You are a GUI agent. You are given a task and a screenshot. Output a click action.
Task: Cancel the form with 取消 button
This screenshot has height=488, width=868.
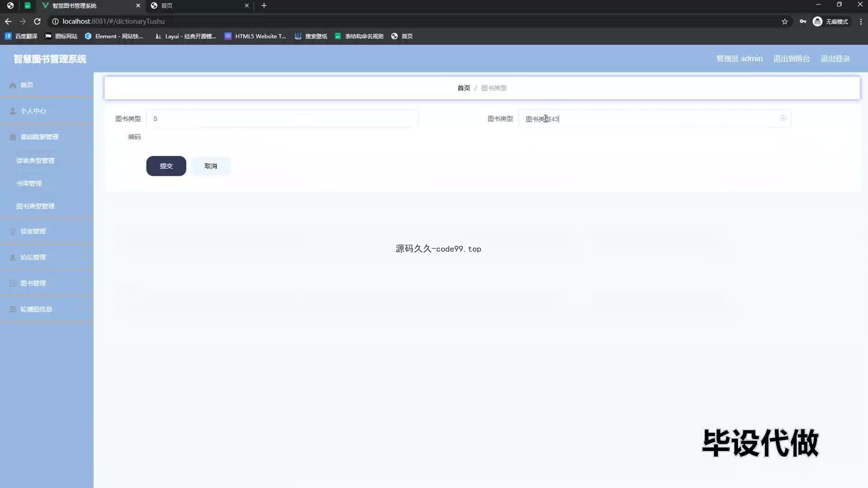(x=211, y=166)
